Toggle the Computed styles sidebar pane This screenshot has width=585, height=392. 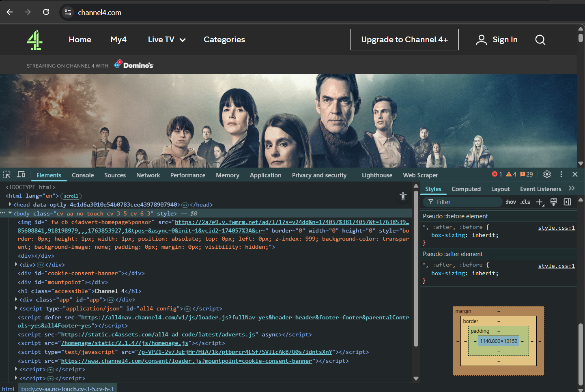click(466, 188)
